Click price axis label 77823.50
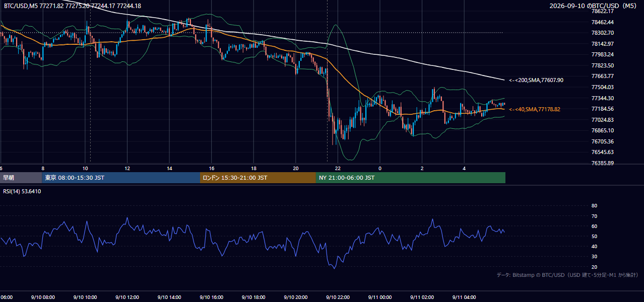 point(602,65)
